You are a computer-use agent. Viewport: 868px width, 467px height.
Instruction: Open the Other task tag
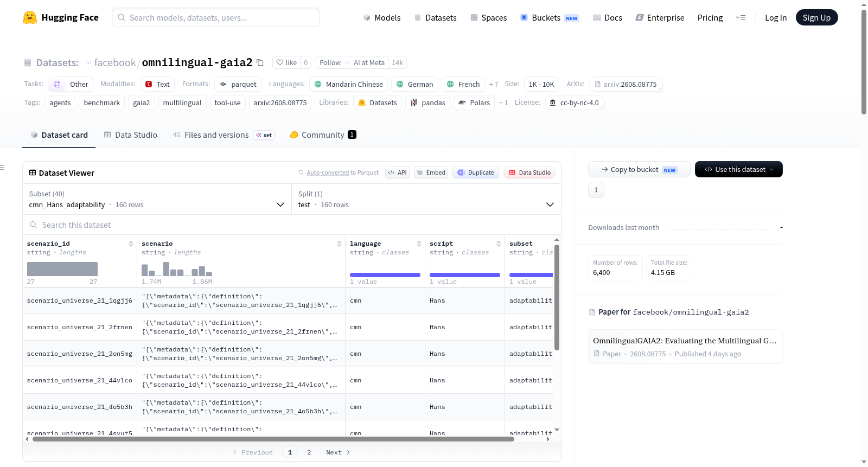71,84
